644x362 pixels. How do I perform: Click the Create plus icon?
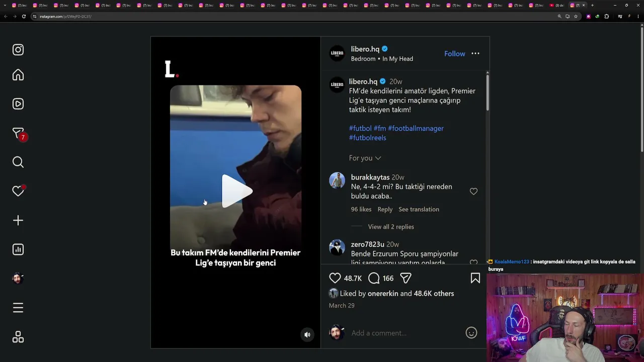(x=18, y=220)
